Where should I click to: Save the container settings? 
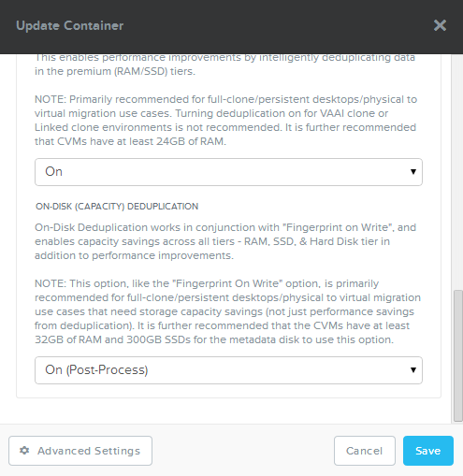[x=428, y=451]
